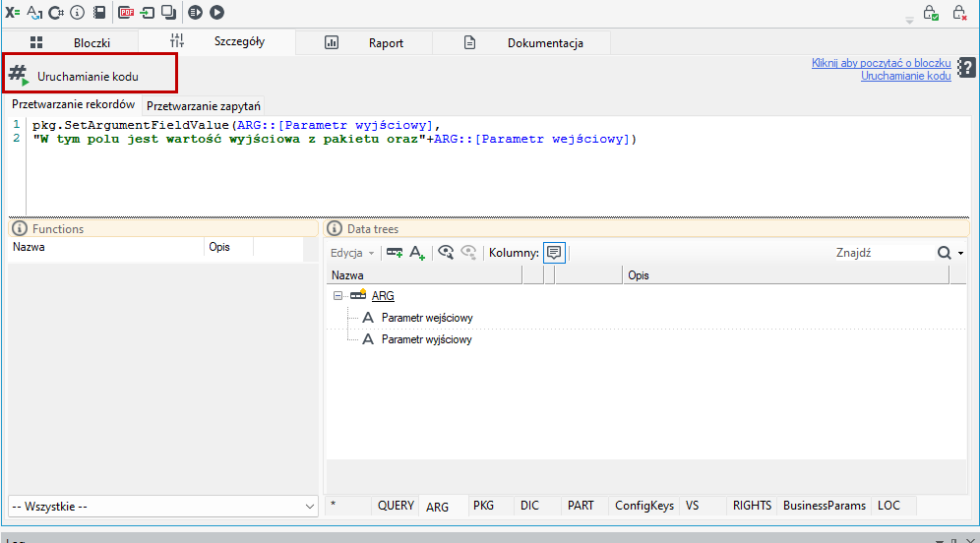Click the magnifier search icon next to Znajdź

point(945,253)
